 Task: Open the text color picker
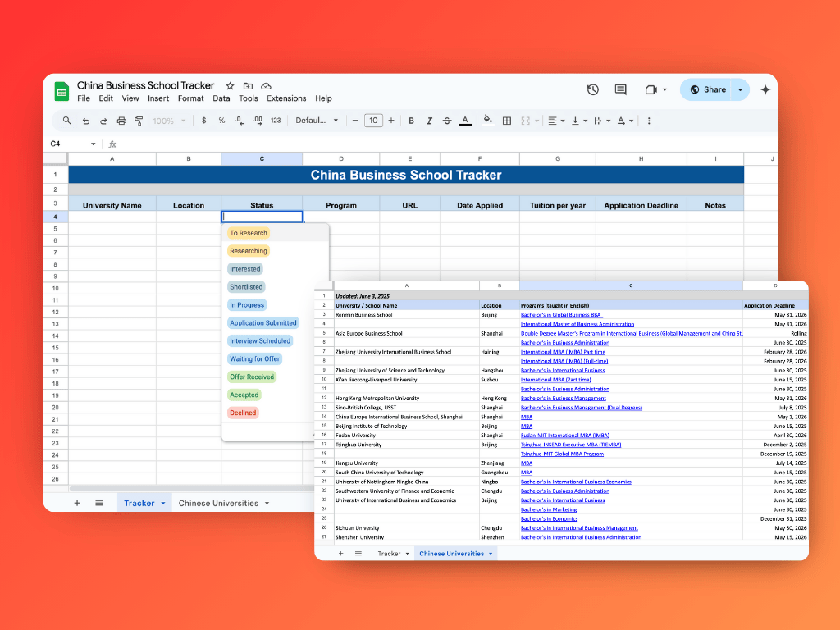[x=465, y=121]
